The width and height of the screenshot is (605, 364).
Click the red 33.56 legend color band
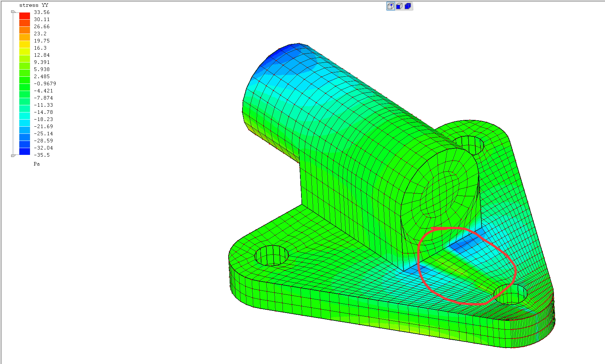(x=25, y=16)
